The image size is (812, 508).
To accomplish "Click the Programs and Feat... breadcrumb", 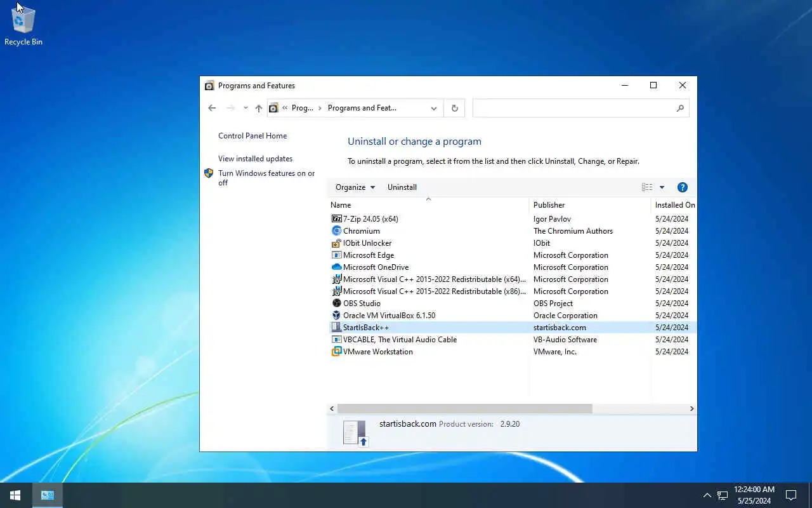I will [x=362, y=108].
